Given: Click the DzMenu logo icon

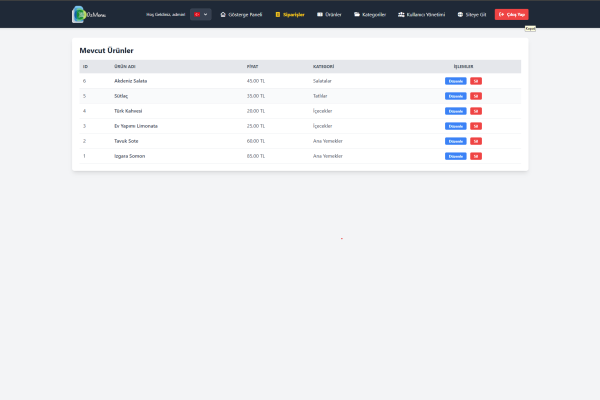Looking at the screenshot, I should (x=79, y=15).
